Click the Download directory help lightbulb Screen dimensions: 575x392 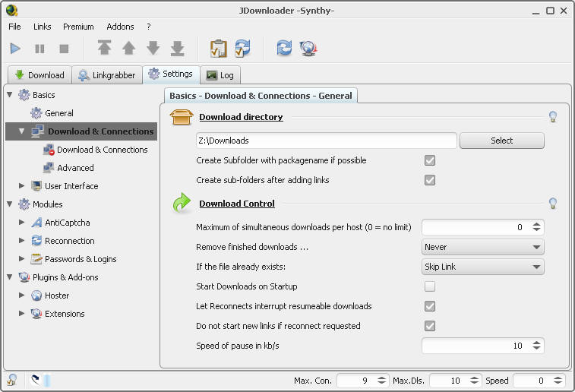tap(553, 116)
